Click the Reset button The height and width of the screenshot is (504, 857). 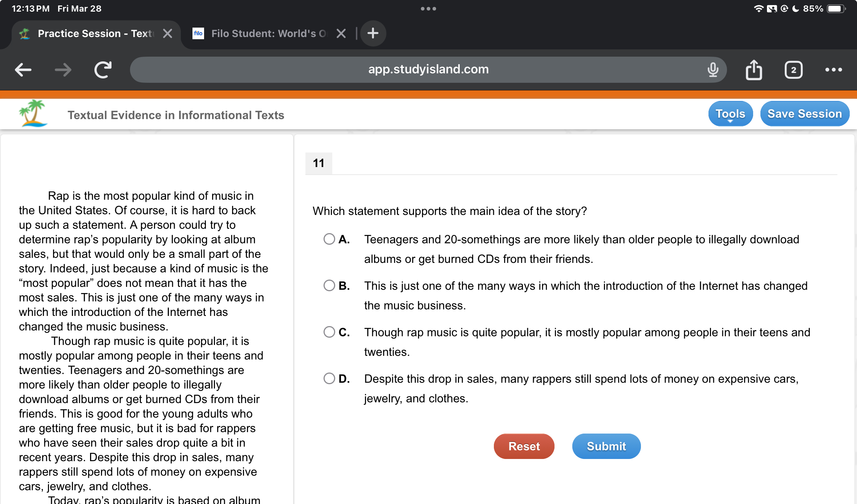524,446
